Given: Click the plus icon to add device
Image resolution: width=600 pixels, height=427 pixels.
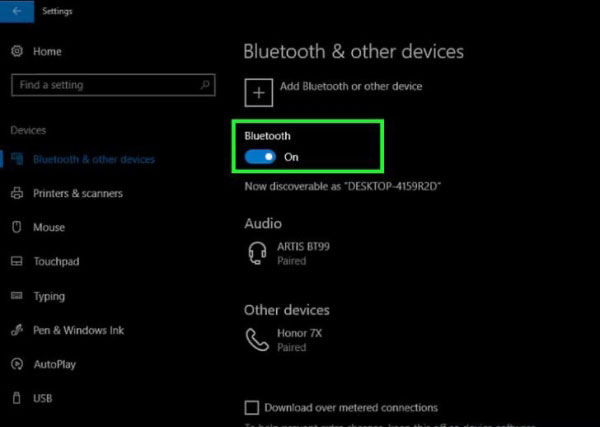Looking at the screenshot, I should 259,93.
